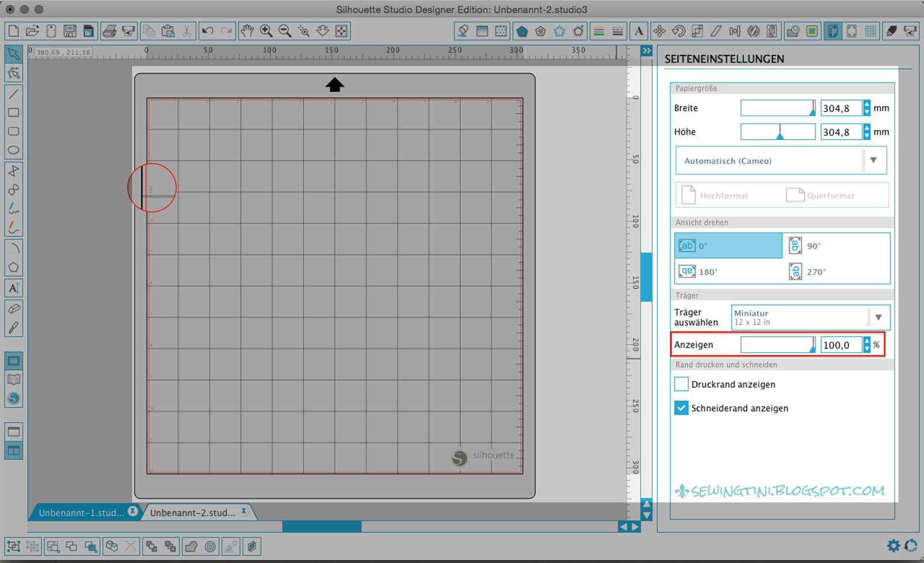Image resolution: width=924 pixels, height=563 pixels.
Task: Create a new document from the toolbar
Action: tap(13, 31)
